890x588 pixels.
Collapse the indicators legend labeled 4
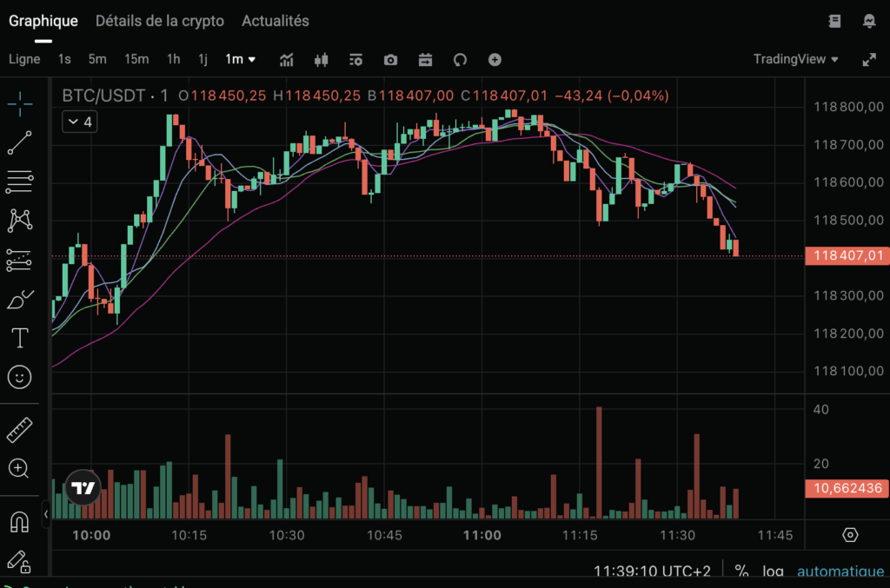(78, 122)
